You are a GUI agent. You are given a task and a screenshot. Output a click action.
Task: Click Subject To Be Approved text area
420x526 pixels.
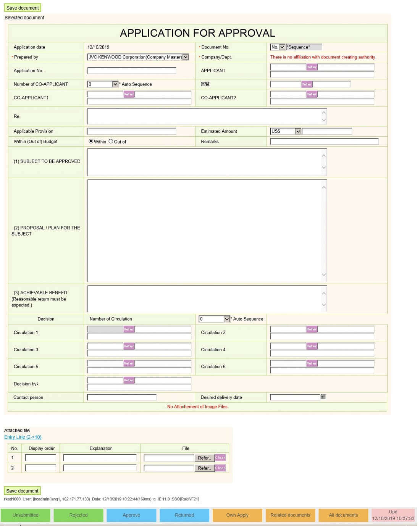[x=207, y=162]
